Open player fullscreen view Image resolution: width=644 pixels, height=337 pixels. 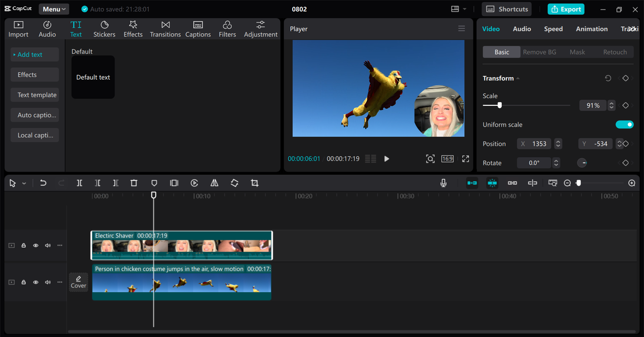point(465,159)
